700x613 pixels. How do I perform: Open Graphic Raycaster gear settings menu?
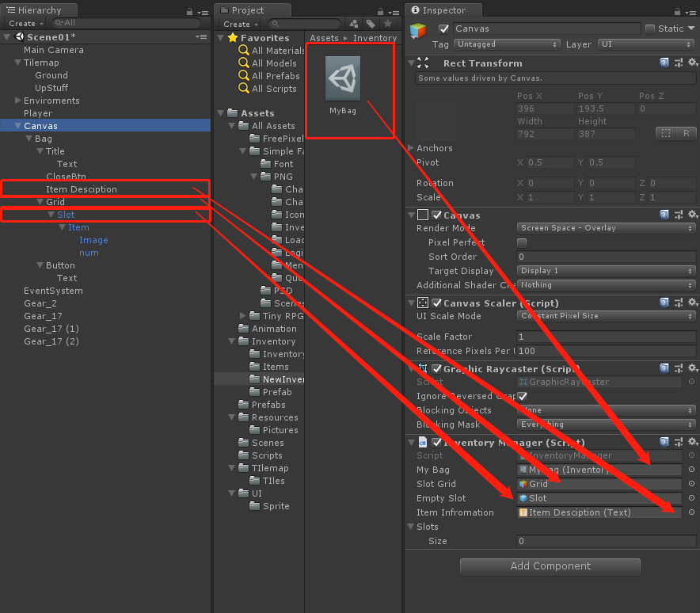pyautogui.click(x=692, y=368)
